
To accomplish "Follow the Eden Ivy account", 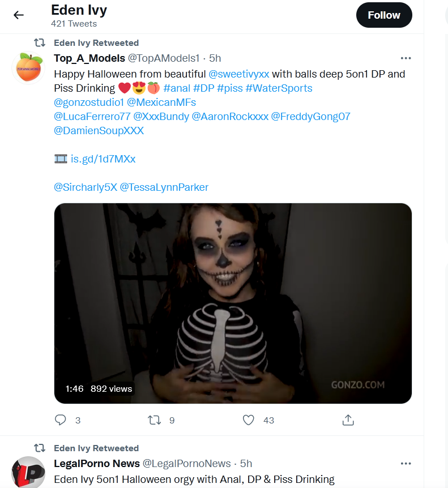I will [x=384, y=15].
